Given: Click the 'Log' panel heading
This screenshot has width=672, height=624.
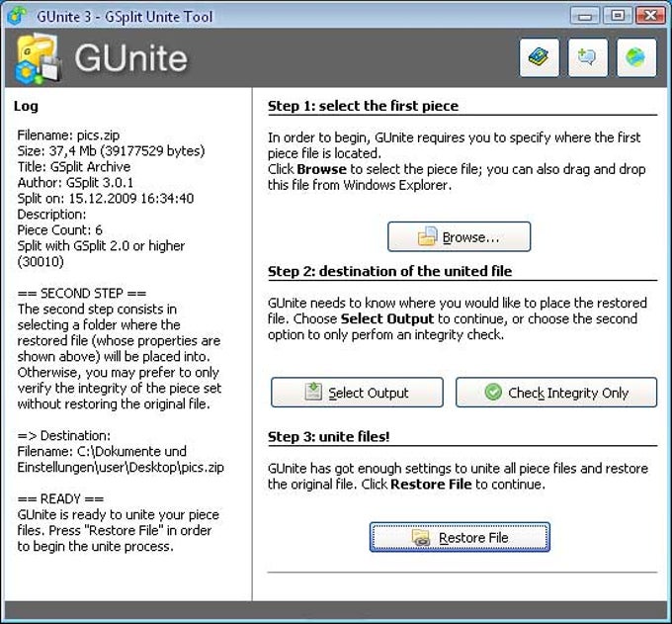Looking at the screenshot, I should pyautogui.click(x=26, y=107).
